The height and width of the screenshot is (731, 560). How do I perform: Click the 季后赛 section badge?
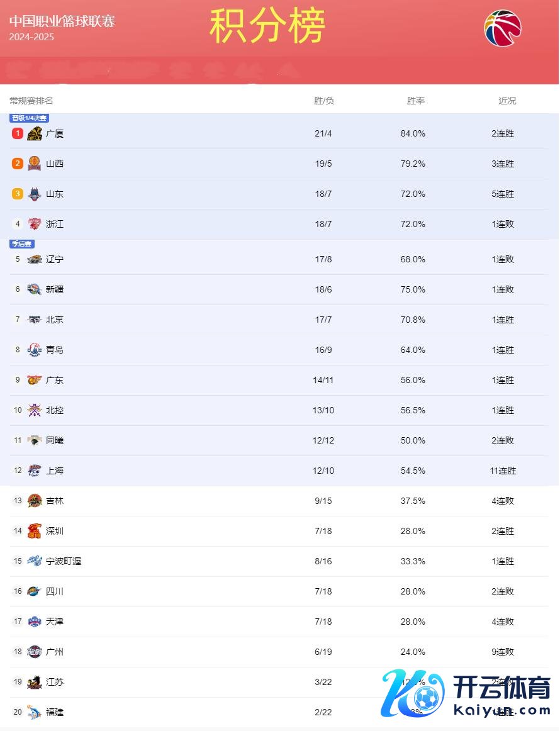coord(22,243)
